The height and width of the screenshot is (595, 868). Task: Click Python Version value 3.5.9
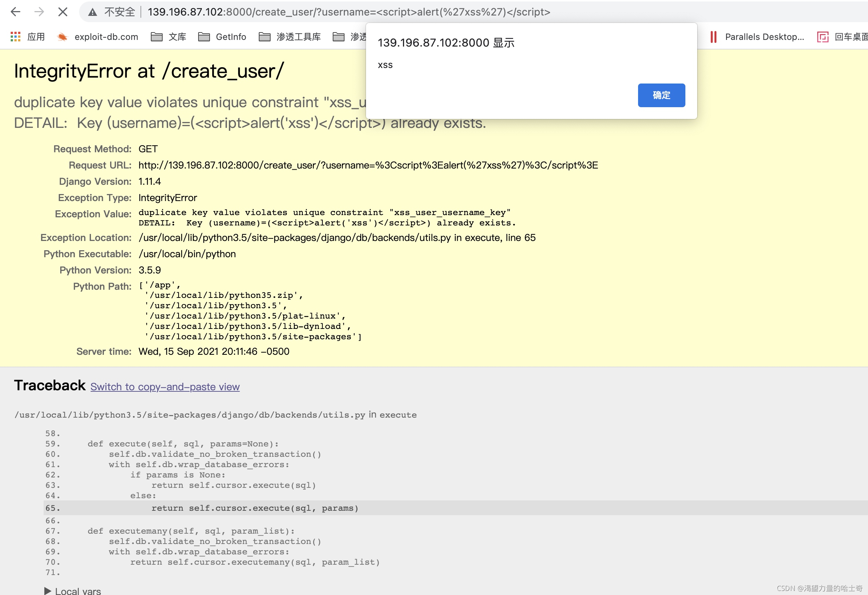point(149,270)
